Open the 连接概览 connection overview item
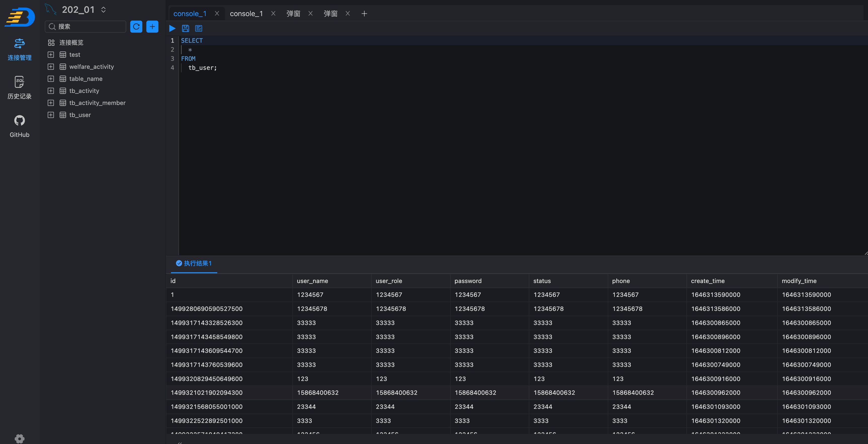Viewport: 868px width, 444px height. click(x=71, y=42)
